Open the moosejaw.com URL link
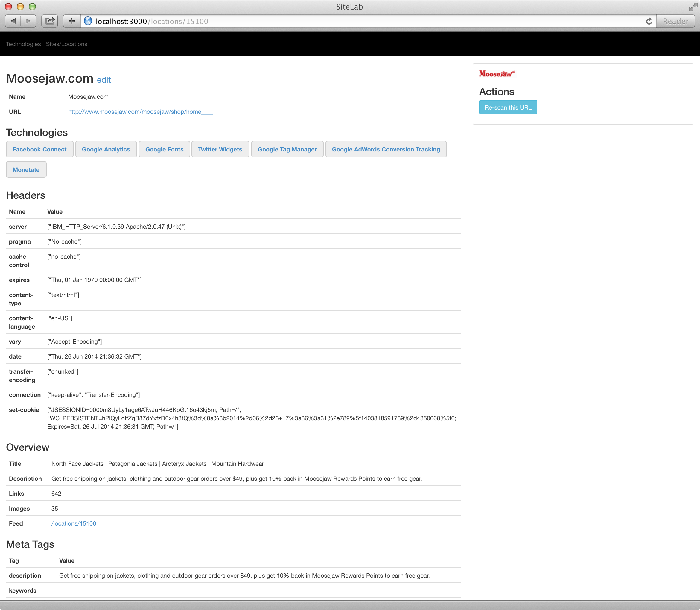 (x=141, y=112)
